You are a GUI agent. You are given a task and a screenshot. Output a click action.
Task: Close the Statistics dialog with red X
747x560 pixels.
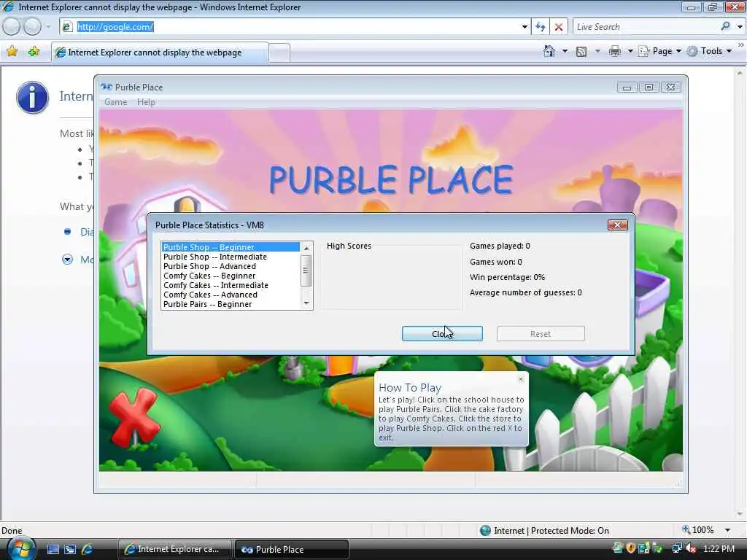(x=617, y=225)
